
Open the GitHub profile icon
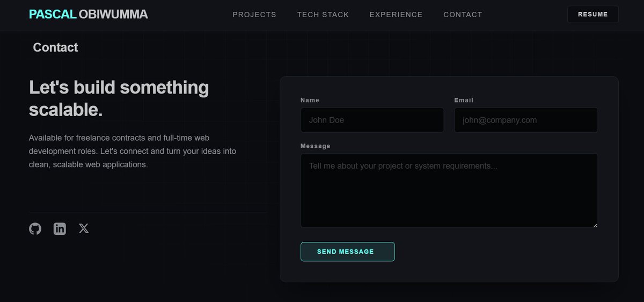coord(35,229)
